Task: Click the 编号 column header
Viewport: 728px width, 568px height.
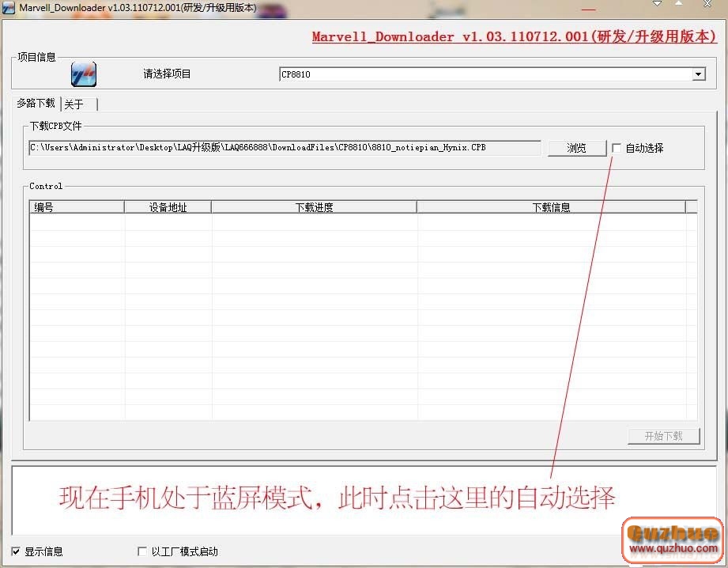Action: pos(77,207)
